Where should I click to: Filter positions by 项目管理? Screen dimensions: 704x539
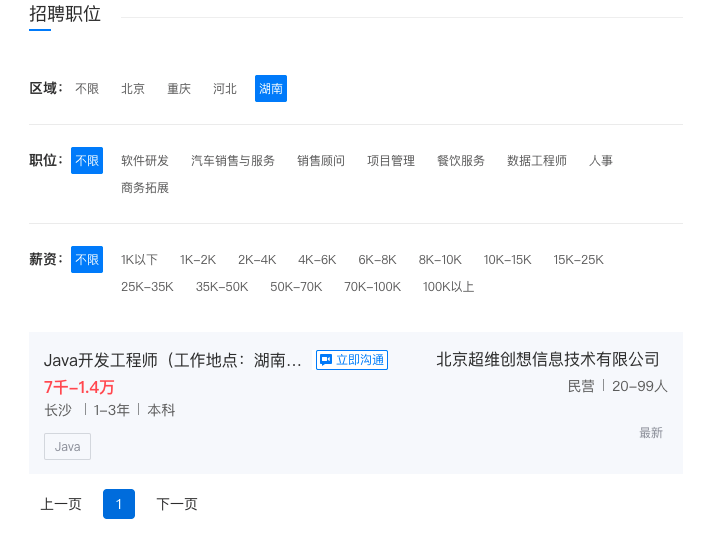[391, 160]
